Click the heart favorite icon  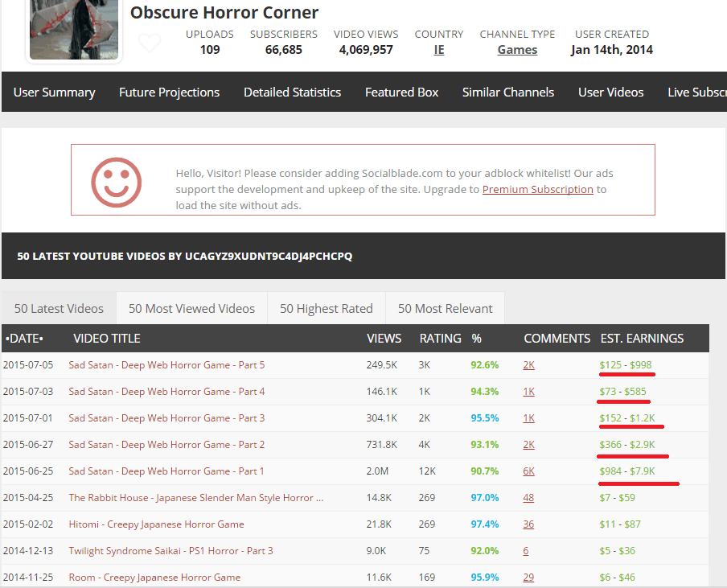coord(150,43)
